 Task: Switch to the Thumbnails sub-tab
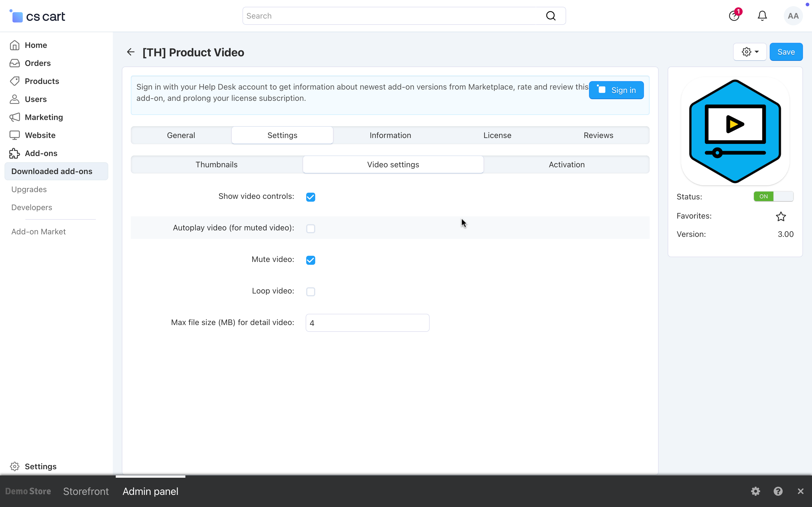tap(217, 165)
